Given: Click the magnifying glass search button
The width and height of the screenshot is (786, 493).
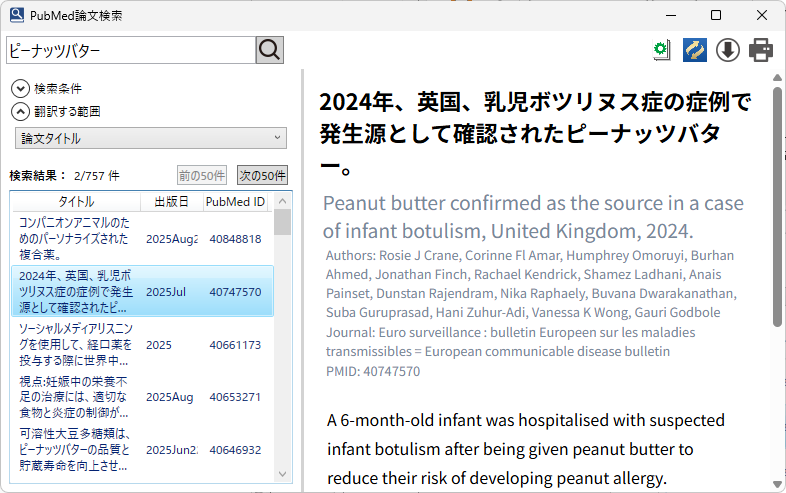Looking at the screenshot, I should tap(270, 50).
